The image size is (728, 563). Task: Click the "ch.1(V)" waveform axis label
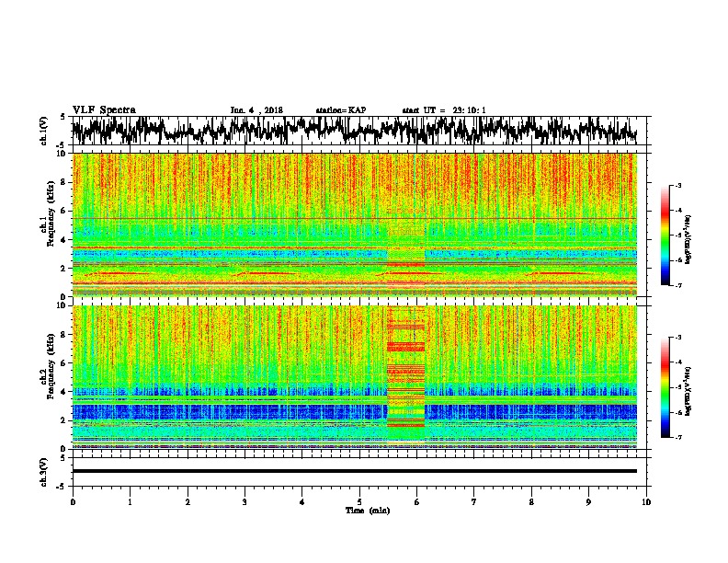tap(43, 131)
